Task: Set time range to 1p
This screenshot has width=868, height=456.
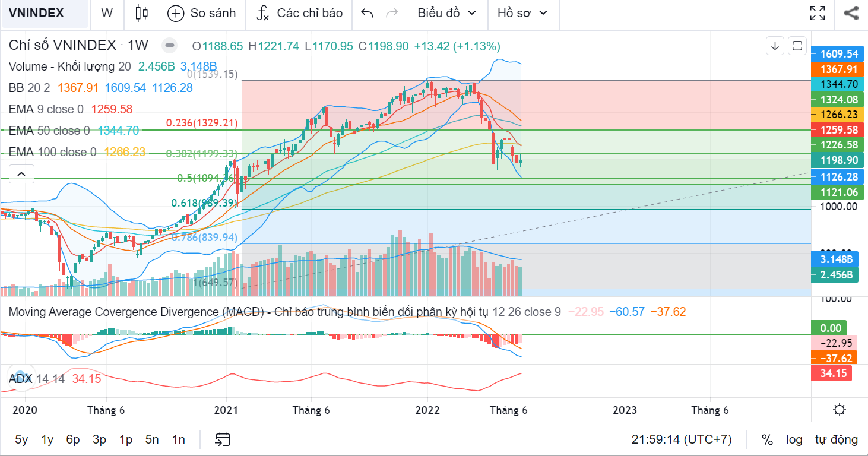Action: (x=125, y=439)
